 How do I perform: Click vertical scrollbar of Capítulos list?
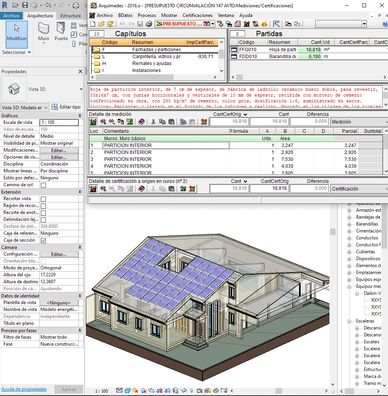pos(221,56)
